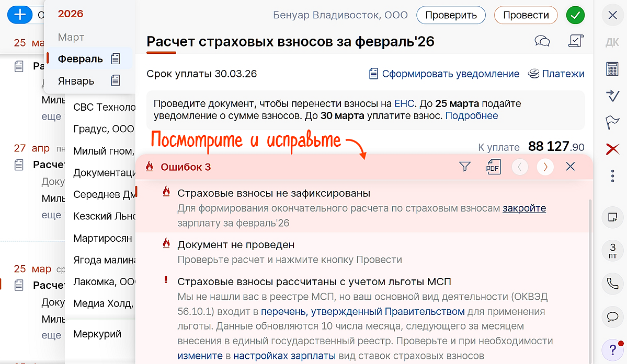Screen dimensions: 627x364
Task: Filter the errors list
Action: coord(464,167)
